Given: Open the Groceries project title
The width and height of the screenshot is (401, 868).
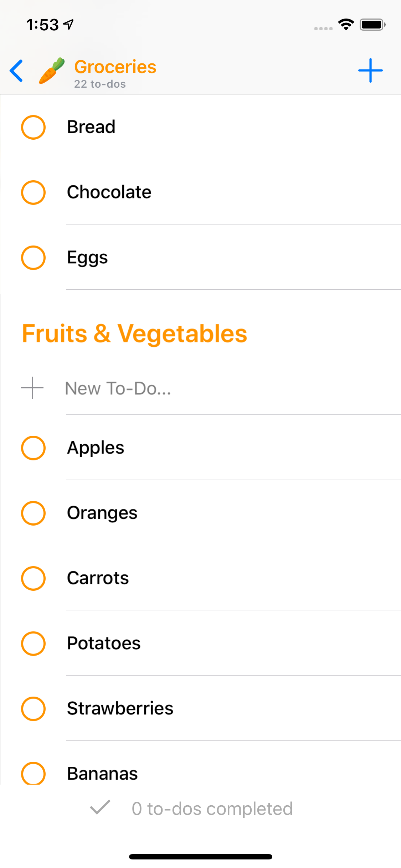Looking at the screenshot, I should [115, 67].
